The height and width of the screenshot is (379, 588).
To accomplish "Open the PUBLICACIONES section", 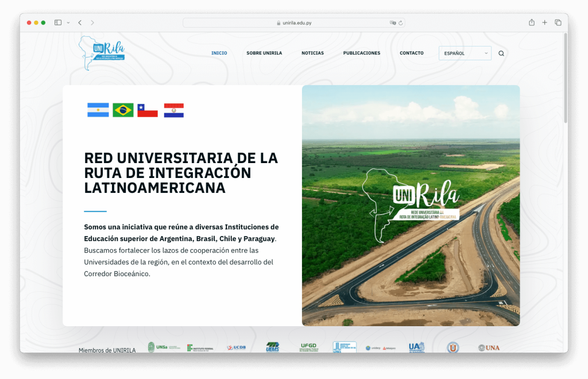I will (362, 53).
